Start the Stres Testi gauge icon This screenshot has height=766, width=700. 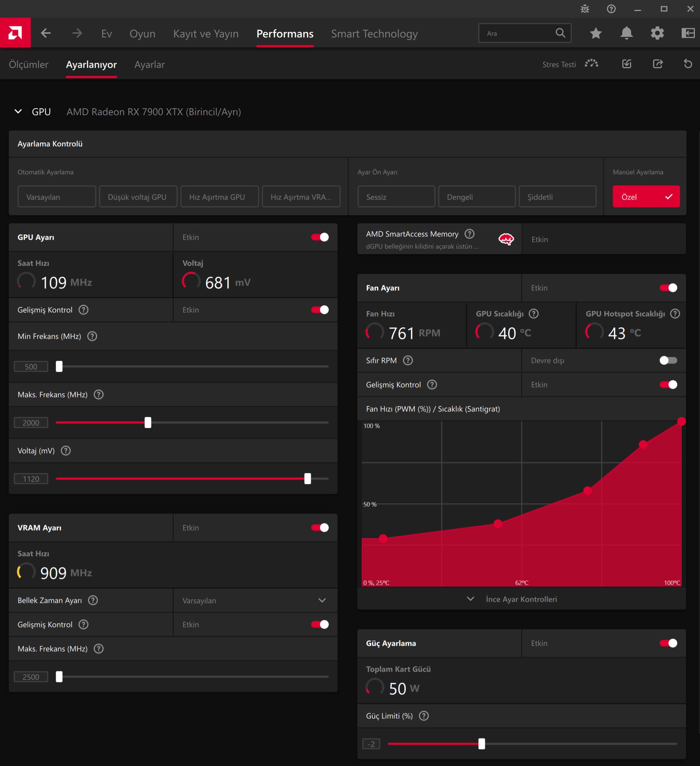pos(592,64)
